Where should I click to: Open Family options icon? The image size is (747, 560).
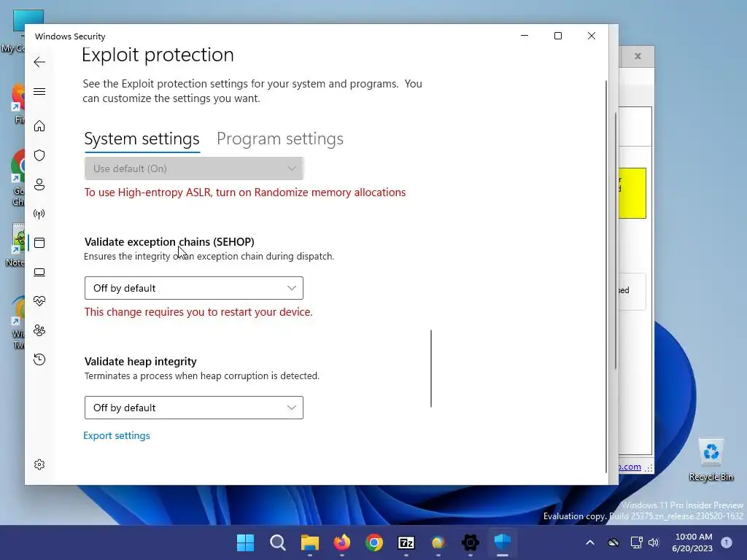click(39, 330)
